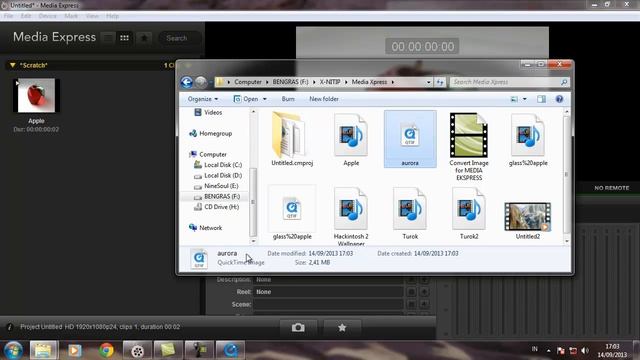Open the QuickTime icon on the taskbar
This screenshot has width=640, height=360.
tap(230, 350)
